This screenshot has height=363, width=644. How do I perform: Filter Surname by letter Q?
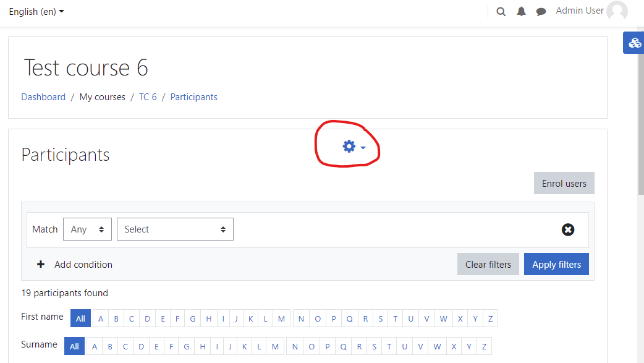344,346
